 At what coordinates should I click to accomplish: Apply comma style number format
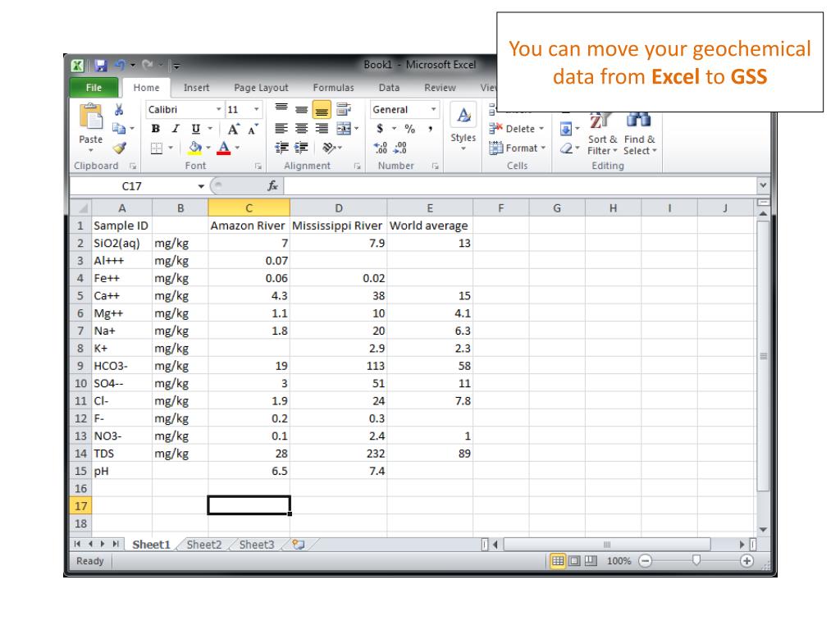tap(430, 129)
